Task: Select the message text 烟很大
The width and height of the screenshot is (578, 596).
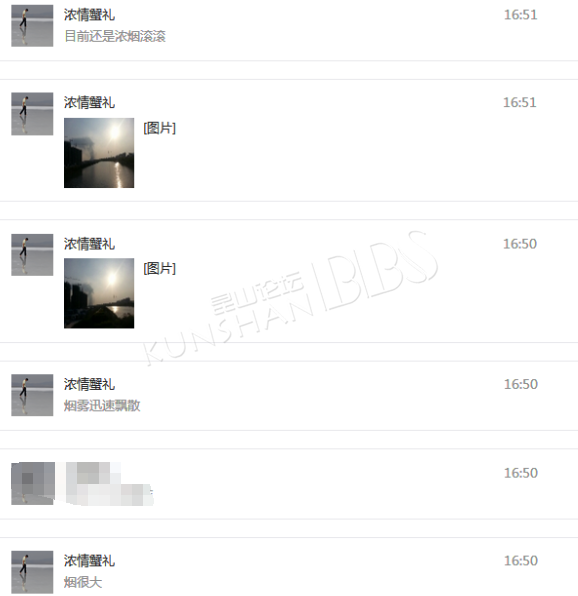Action: point(83,582)
